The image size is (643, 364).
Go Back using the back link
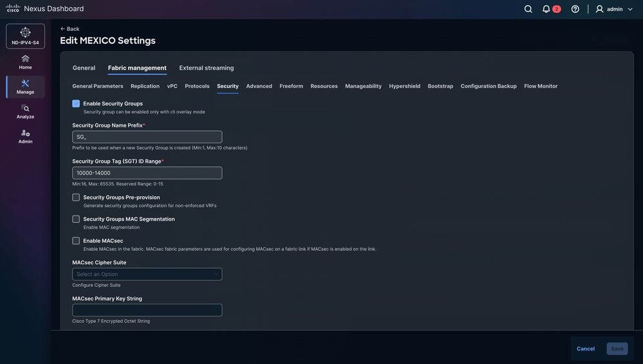70,29
